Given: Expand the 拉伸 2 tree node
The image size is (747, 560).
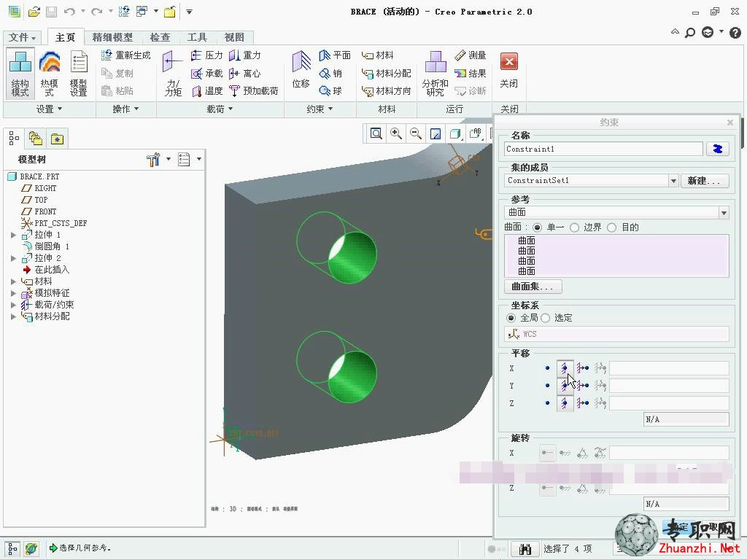Looking at the screenshot, I should (13, 258).
